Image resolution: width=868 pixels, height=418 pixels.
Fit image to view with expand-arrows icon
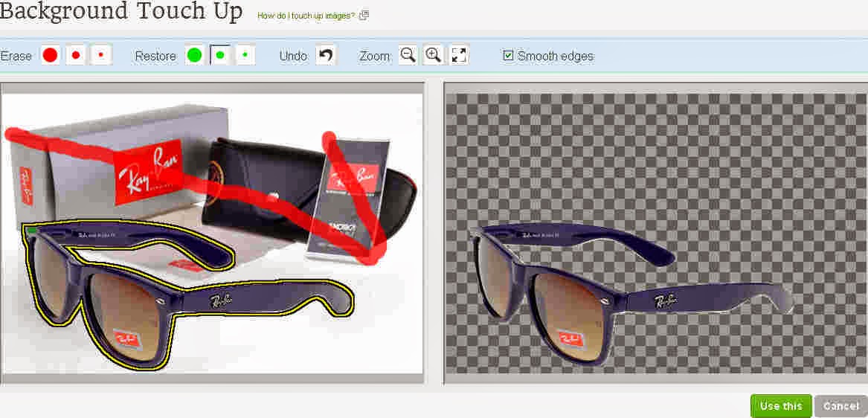click(x=459, y=55)
